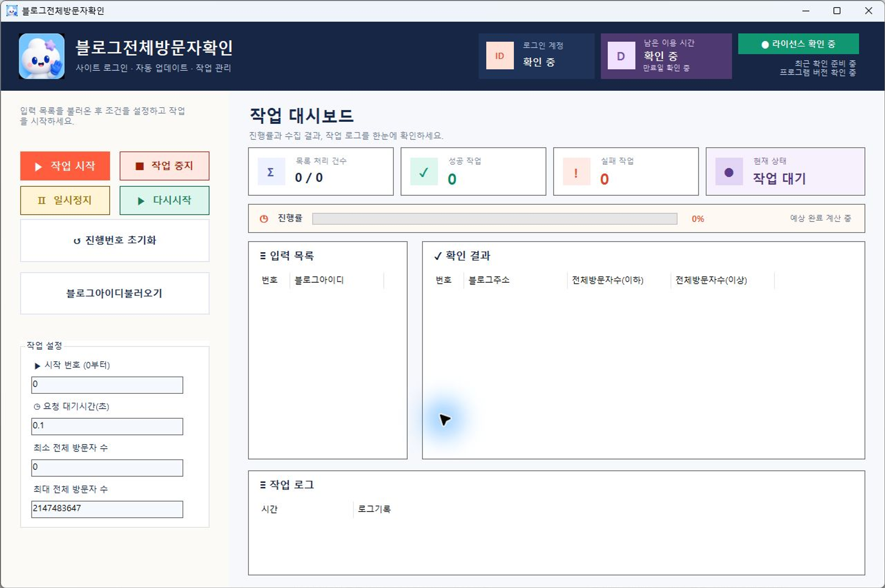The image size is (885, 588).
Task: Click the app icon in the title bar
Action: click(12, 11)
